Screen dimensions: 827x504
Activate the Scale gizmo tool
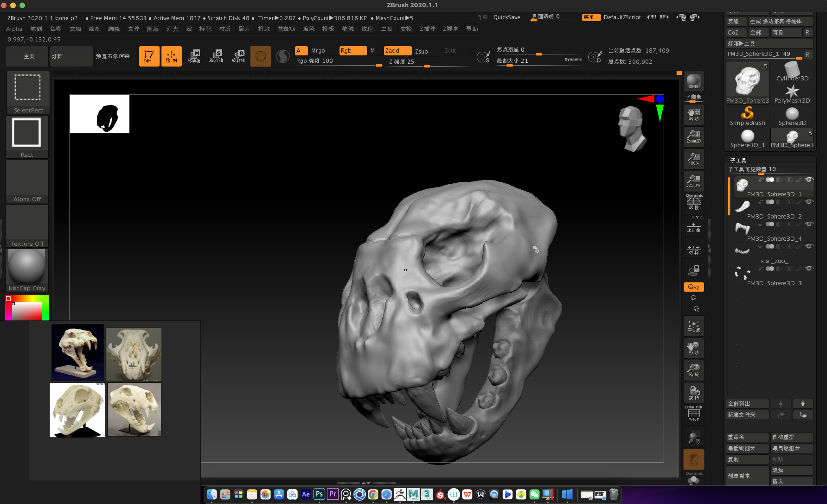[x=216, y=56]
